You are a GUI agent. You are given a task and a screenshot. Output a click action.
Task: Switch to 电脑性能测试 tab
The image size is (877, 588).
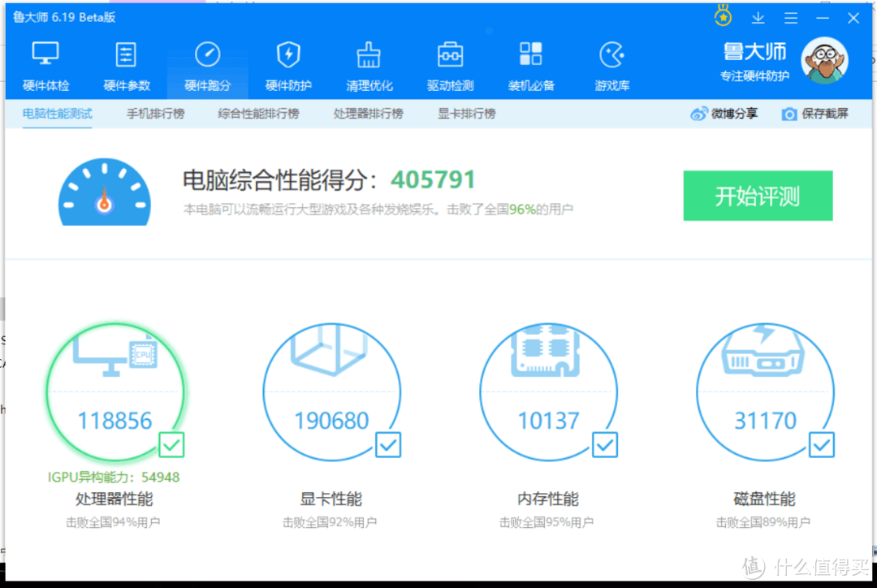tap(57, 115)
